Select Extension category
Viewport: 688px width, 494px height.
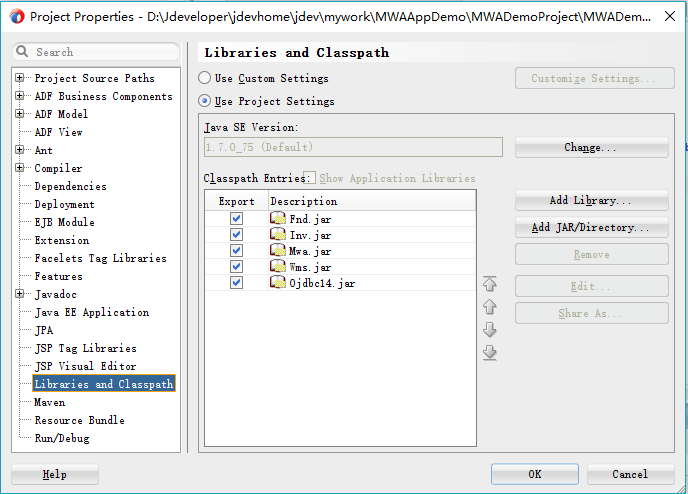point(61,240)
